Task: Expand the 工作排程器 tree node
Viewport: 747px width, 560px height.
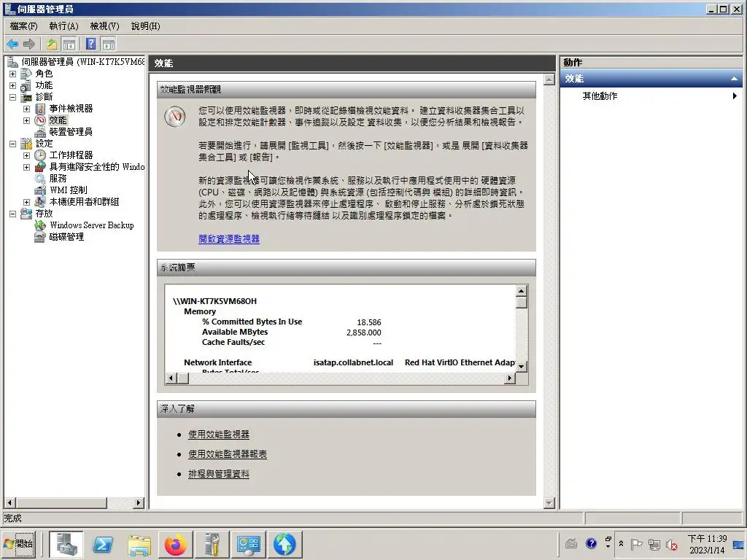Action: point(27,156)
